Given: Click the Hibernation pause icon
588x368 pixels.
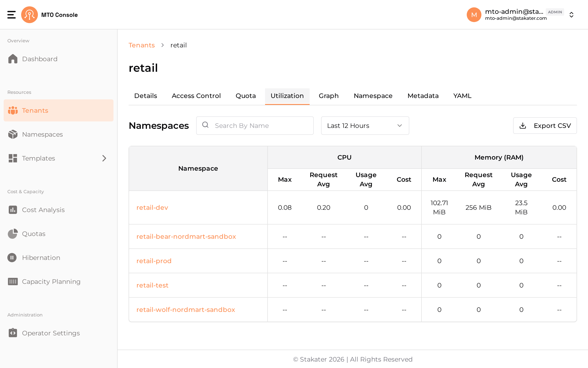Looking at the screenshot, I should (x=12, y=258).
